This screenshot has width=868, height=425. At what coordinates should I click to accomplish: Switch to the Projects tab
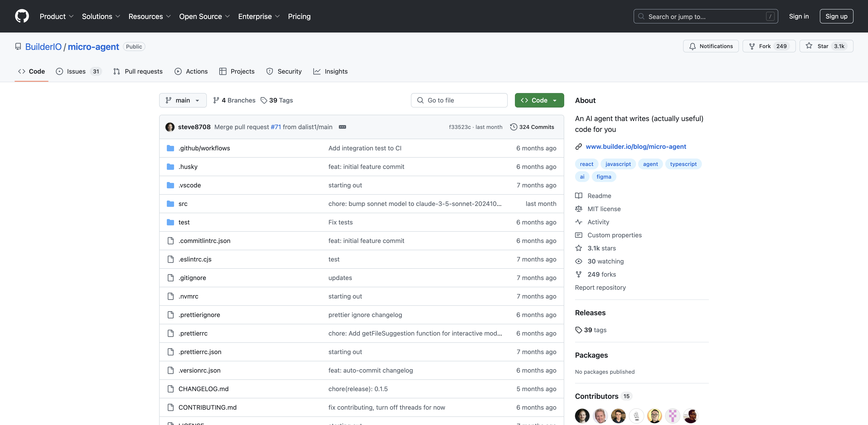pos(237,71)
